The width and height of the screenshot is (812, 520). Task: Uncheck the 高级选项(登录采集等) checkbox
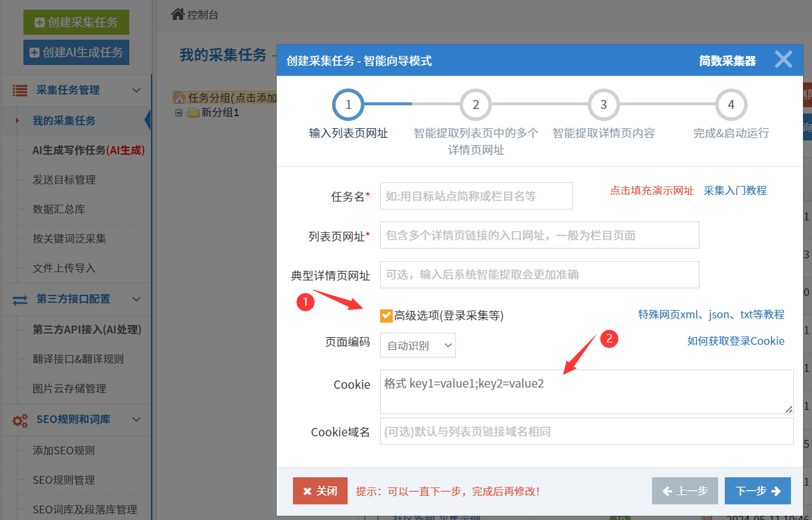tap(386, 315)
